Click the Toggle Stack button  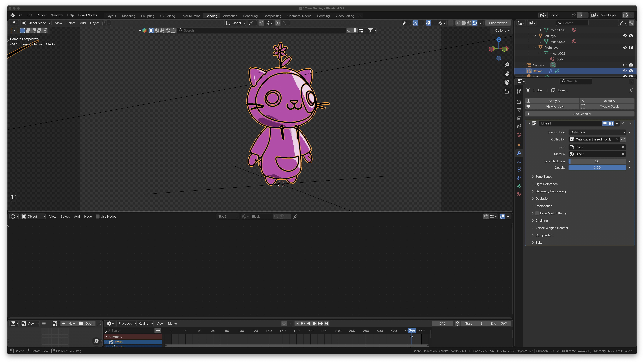pyautogui.click(x=607, y=106)
